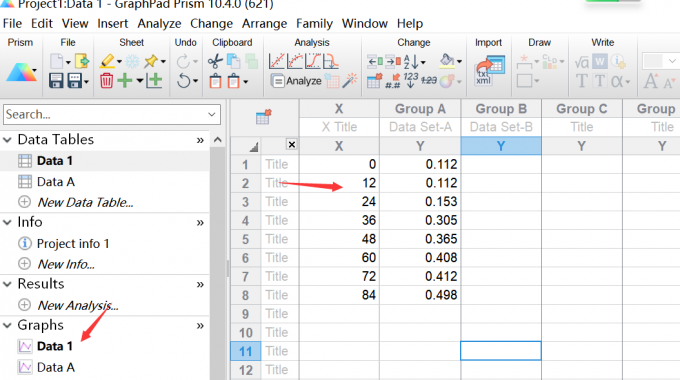The height and width of the screenshot is (380, 680).
Task: Click the strikethrough 1.23 exclude values icon
Action: coord(428,80)
